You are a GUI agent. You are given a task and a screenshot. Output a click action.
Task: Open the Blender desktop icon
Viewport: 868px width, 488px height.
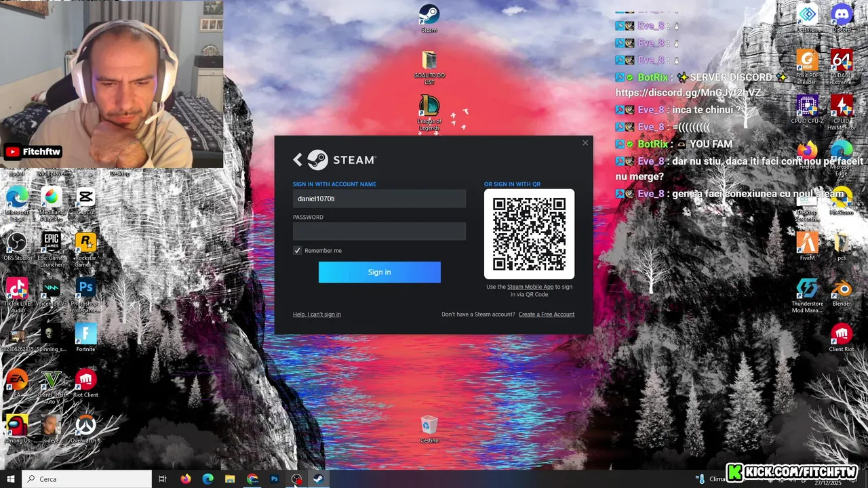point(842,291)
